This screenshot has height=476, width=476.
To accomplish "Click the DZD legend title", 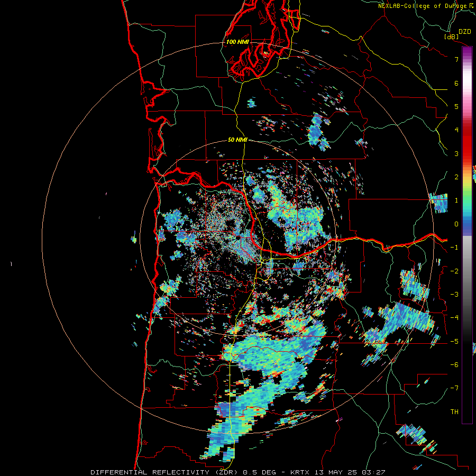I will pos(464,32).
